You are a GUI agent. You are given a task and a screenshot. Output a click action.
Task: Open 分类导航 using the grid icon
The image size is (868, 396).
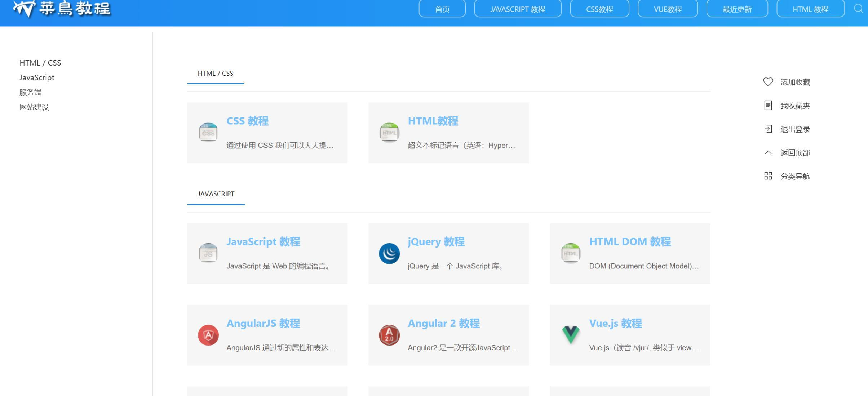pyautogui.click(x=768, y=176)
